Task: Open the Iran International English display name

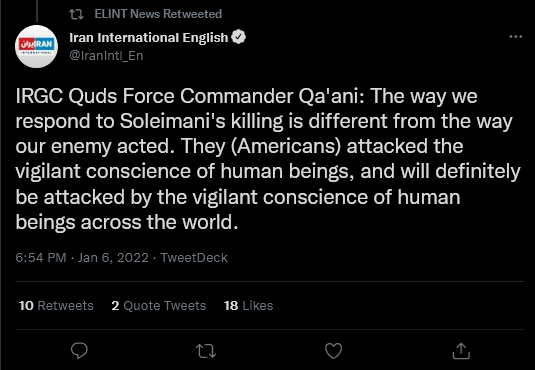Action: click(x=148, y=37)
